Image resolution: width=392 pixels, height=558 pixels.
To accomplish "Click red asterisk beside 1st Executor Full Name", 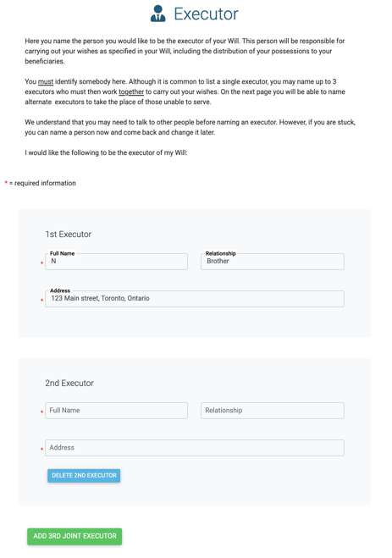I will pos(42,262).
